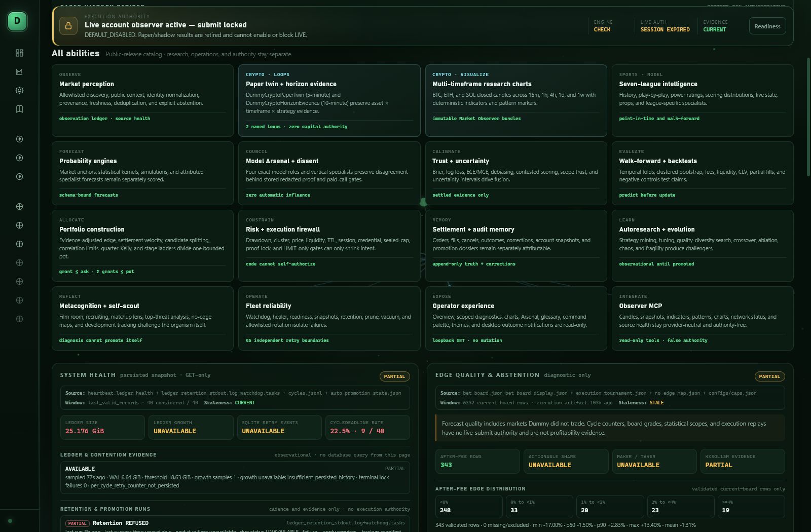Viewport: 811px width, 532px height.
Task: Click the >=4% bucket showing 19
Action: pyautogui.click(x=751, y=506)
